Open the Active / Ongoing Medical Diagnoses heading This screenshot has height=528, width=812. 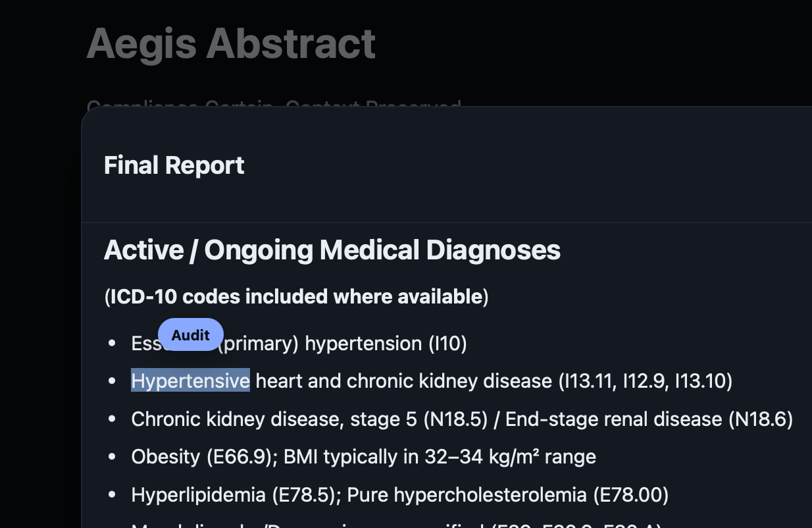332,250
